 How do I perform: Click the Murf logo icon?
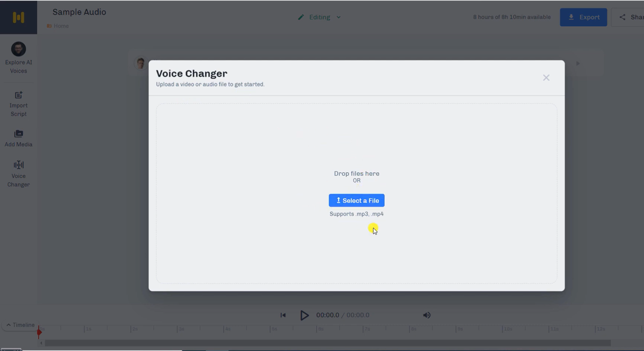19,17
